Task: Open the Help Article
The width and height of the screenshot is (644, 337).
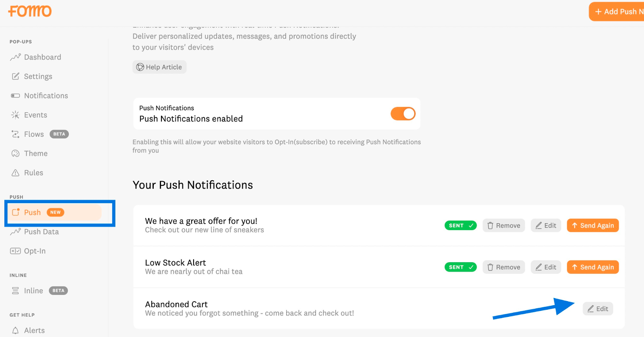Action: coord(159,67)
